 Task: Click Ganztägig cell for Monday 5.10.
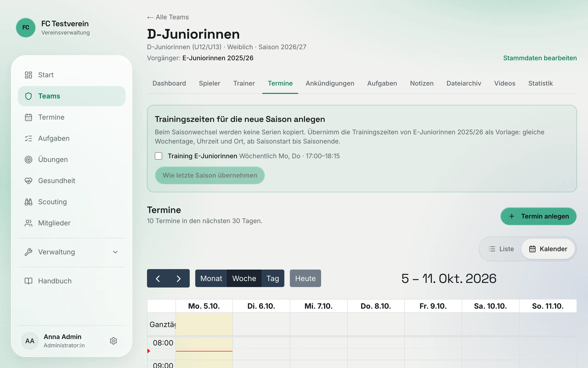pos(204,324)
